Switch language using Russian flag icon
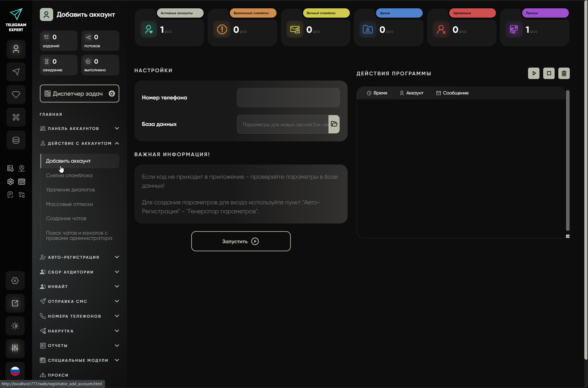The image size is (588, 388). pos(15,371)
